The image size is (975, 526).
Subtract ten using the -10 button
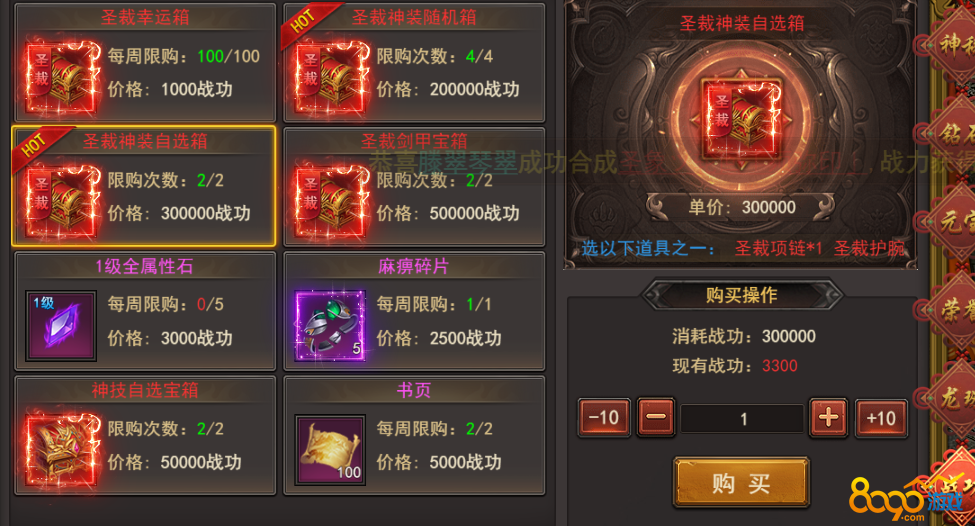click(604, 418)
